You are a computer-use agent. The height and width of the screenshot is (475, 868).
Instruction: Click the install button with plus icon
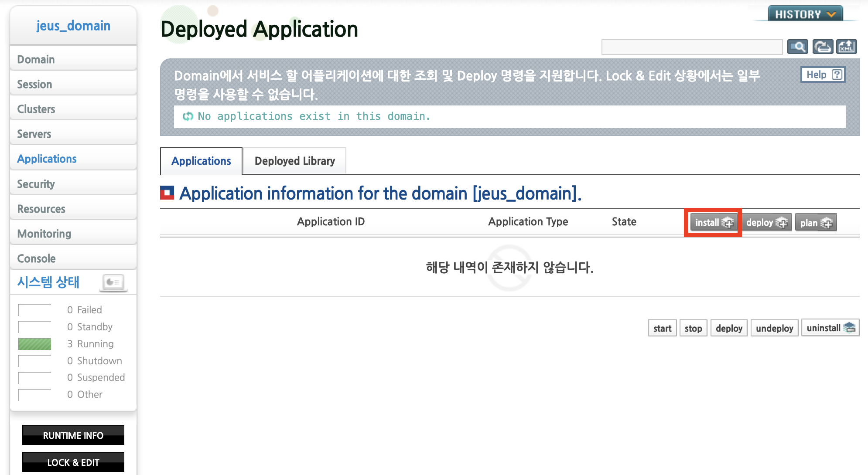pyautogui.click(x=714, y=223)
